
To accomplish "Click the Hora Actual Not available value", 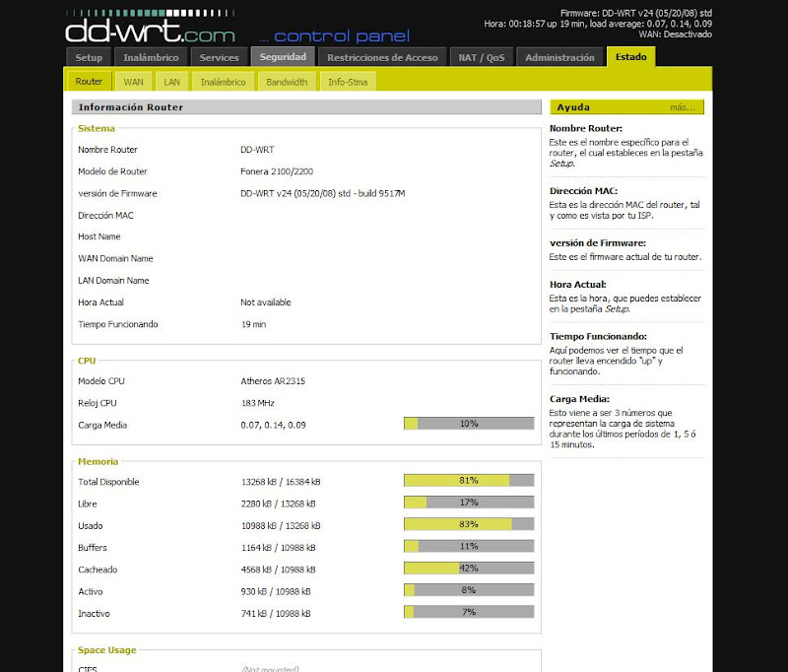I will (266, 302).
